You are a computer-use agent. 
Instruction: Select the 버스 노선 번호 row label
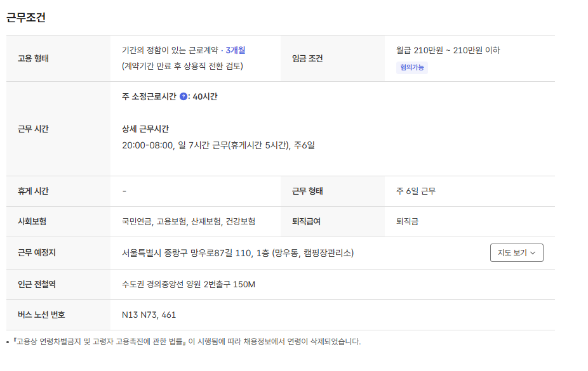[41, 315]
